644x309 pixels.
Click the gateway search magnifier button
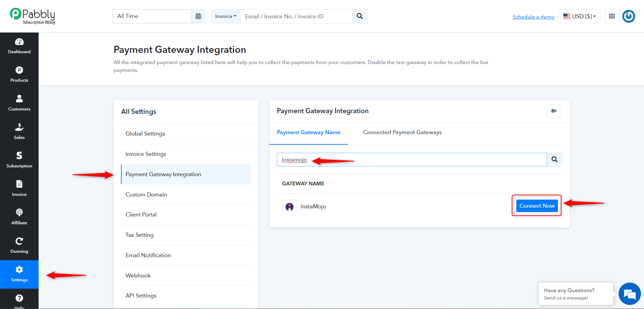[x=555, y=160]
